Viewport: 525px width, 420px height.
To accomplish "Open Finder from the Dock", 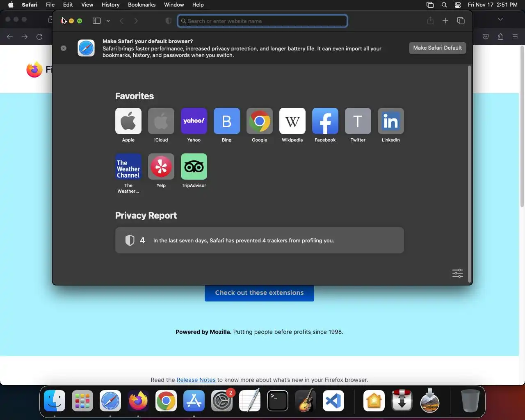I will (55, 401).
